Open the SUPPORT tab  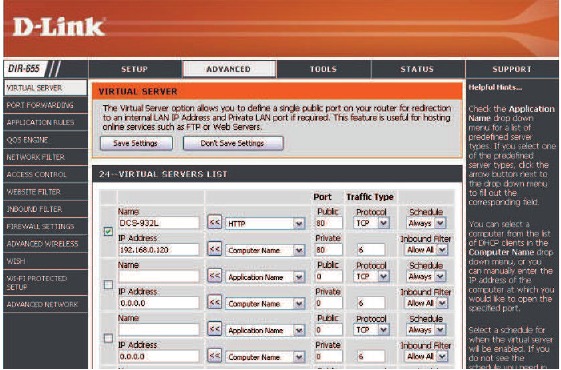click(x=512, y=69)
